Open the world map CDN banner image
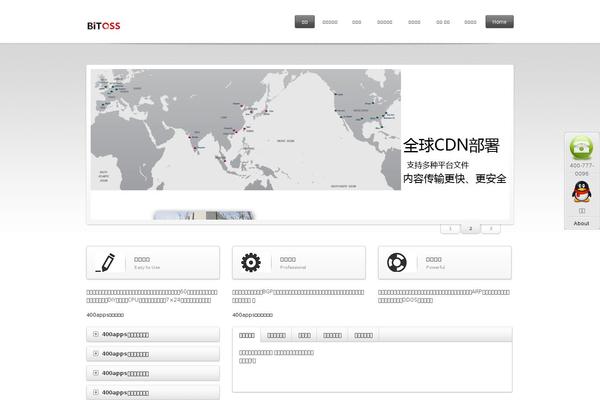Viewport: 600px width, 400px height. click(246, 129)
